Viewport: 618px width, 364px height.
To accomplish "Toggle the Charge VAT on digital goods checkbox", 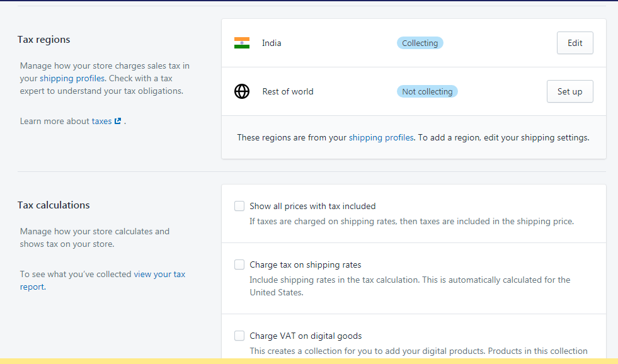I will click(239, 336).
